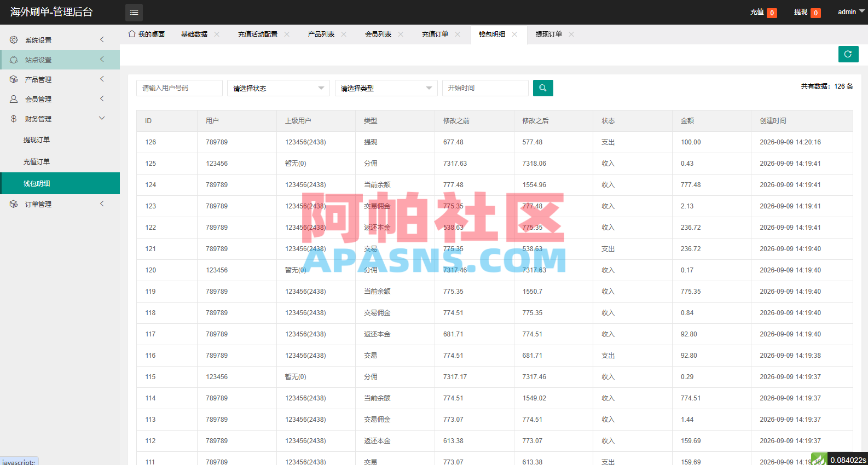Expand the 订单管理 menu chevron

[x=102, y=204]
